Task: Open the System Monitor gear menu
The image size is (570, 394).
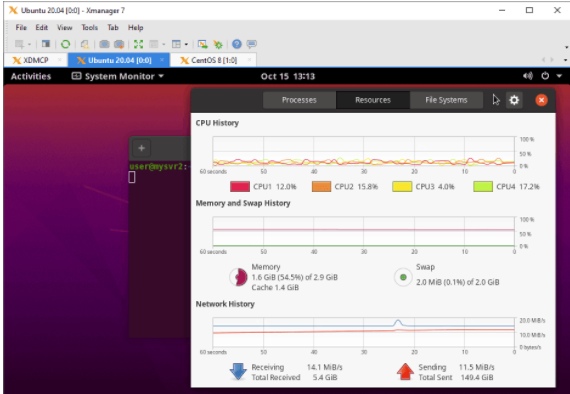Action: pyautogui.click(x=514, y=100)
